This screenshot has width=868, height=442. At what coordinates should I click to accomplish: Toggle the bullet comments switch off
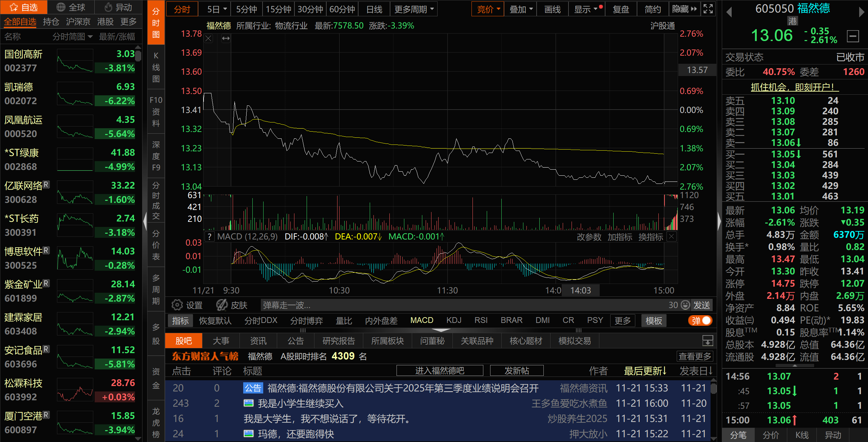pos(700,321)
